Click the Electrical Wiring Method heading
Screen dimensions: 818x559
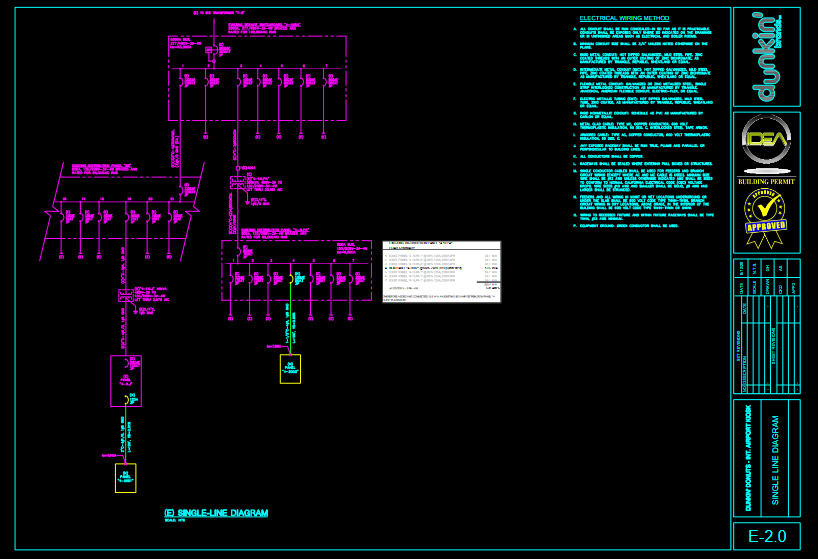point(625,19)
